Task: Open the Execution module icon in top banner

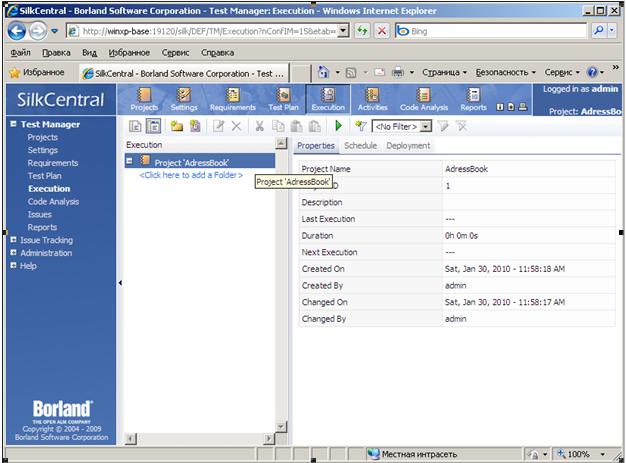Action: point(328,99)
